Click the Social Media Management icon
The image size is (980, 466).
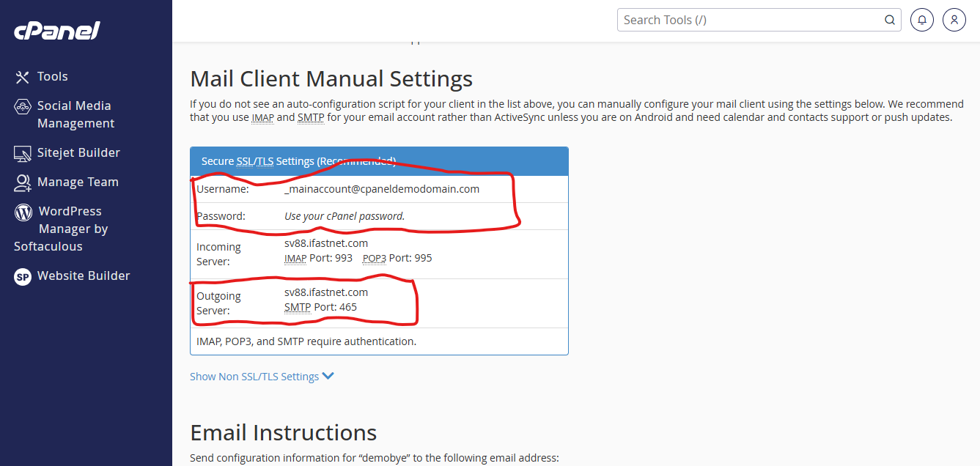[23, 107]
